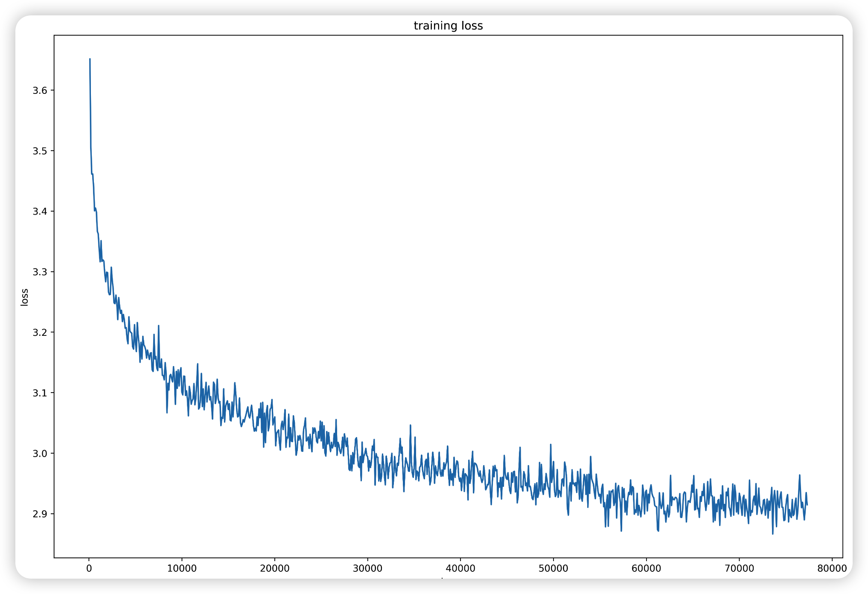Click the 3.3 y-axis tick label
The width and height of the screenshot is (868, 594).
(40, 272)
